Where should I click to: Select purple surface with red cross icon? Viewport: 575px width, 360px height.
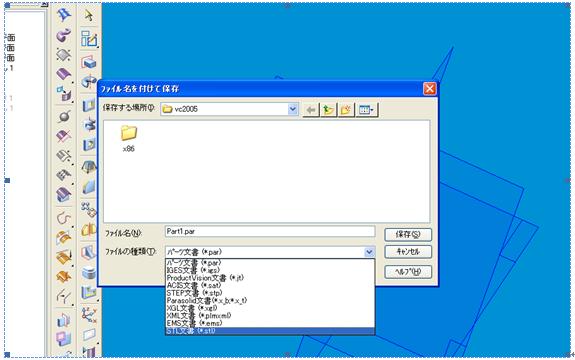tap(63, 136)
